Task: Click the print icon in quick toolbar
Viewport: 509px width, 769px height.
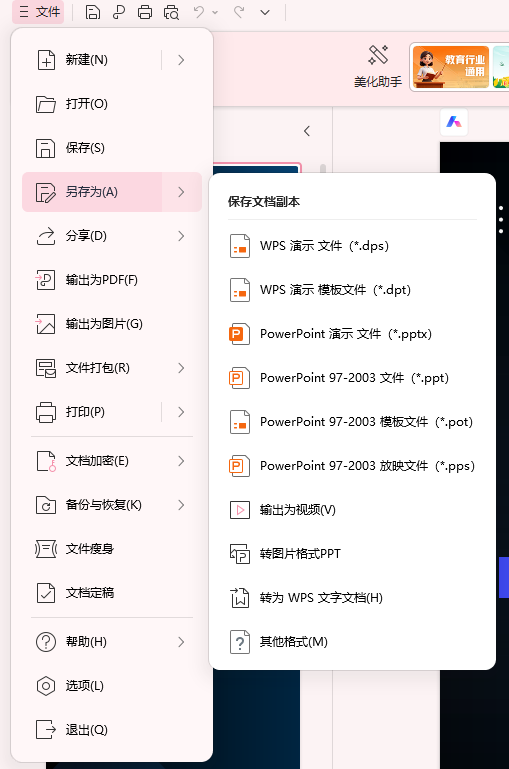Action: coord(145,12)
